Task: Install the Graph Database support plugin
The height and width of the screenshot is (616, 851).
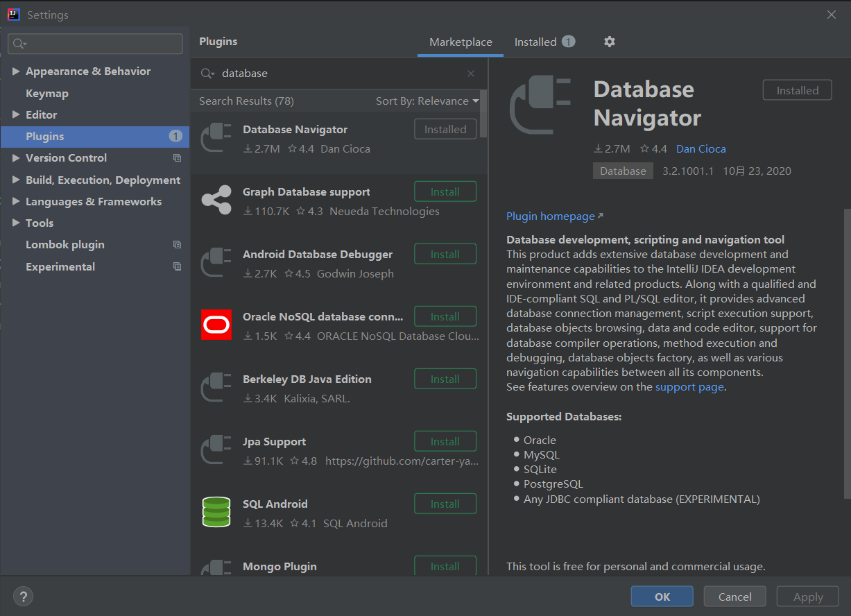Action: click(x=445, y=191)
